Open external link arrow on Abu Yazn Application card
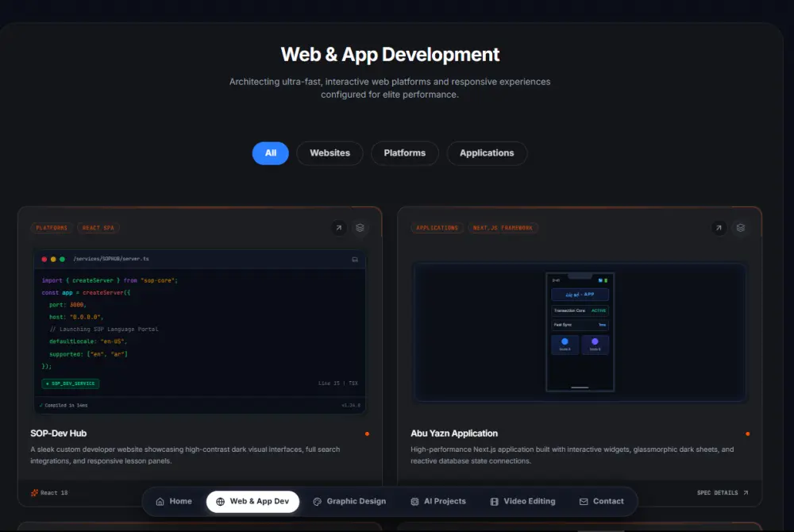794x532 pixels. coord(719,228)
